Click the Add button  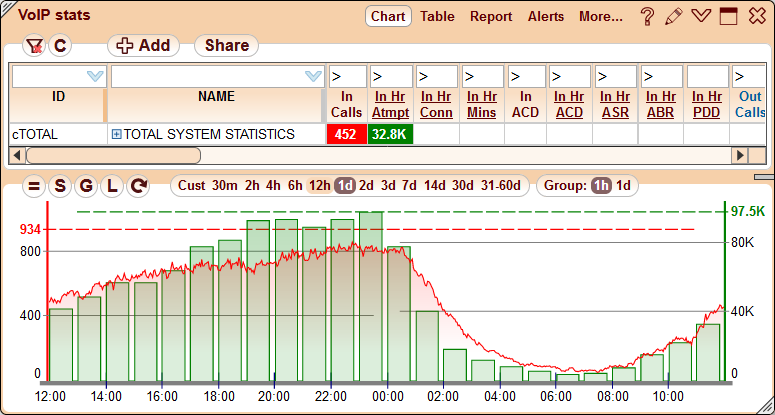(143, 46)
